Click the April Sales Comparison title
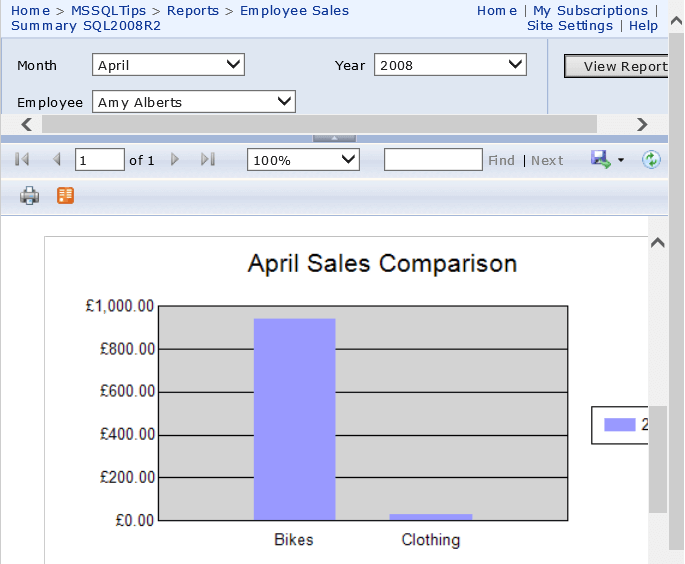685x564 pixels. click(382, 263)
